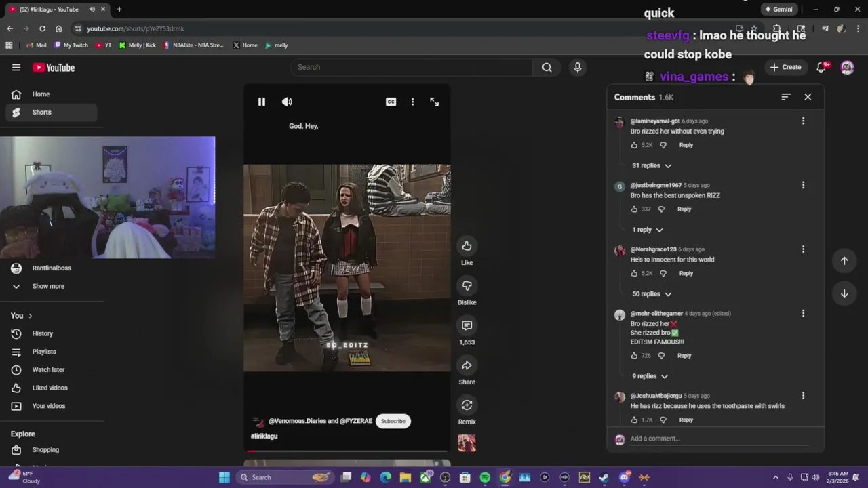Open Liked videos in the sidebar
The width and height of the screenshot is (868, 488).
(52, 388)
